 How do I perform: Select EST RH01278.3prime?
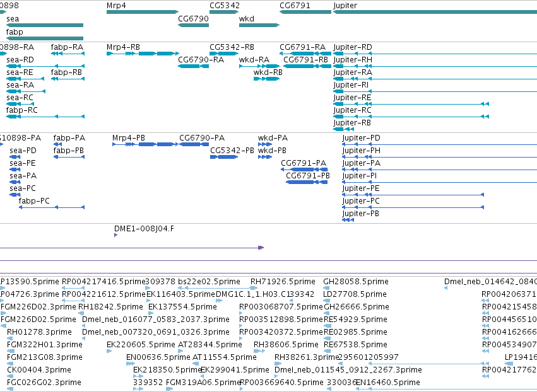pos(39,331)
